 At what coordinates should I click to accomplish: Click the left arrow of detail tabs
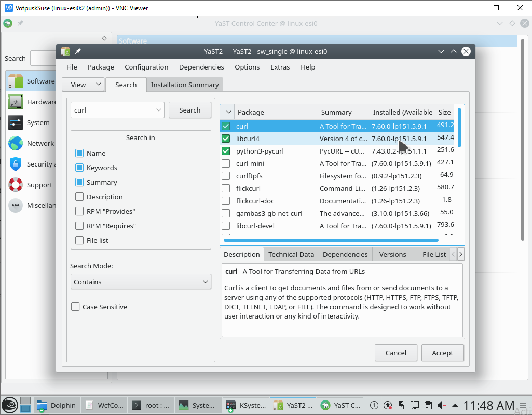(453, 254)
